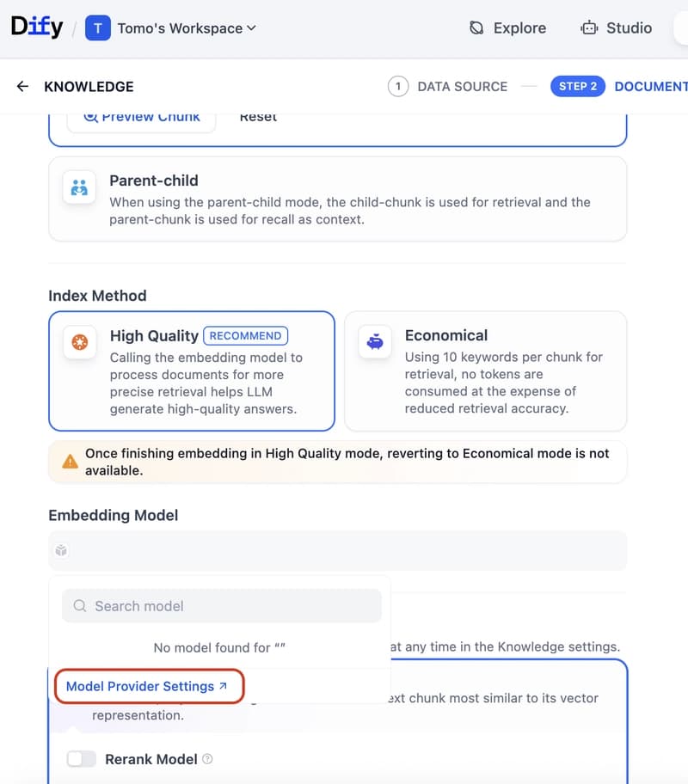The height and width of the screenshot is (784, 688).
Task: Click the Preview Chunk button
Action: pos(140,117)
